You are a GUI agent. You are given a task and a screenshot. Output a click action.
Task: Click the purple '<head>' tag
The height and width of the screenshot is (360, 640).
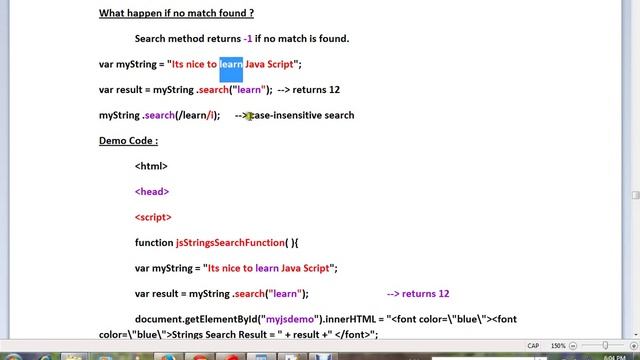[152, 192]
